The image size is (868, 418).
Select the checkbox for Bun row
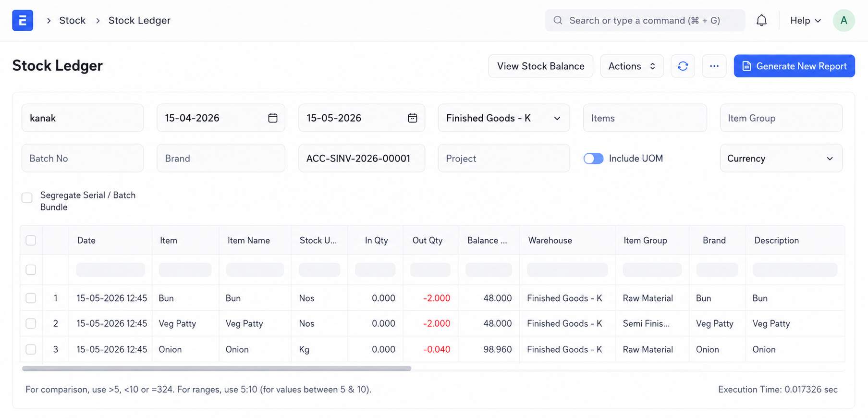coord(31,298)
